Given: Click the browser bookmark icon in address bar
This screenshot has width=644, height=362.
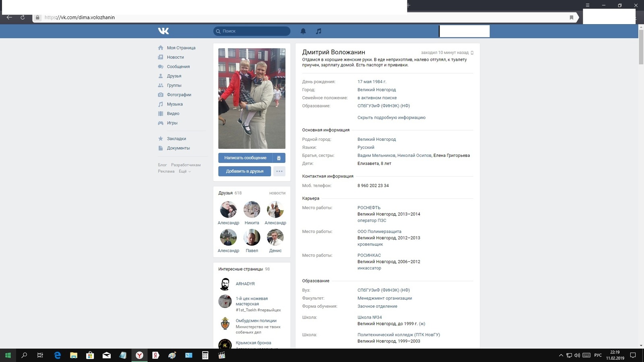Looking at the screenshot, I should coord(571,17).
